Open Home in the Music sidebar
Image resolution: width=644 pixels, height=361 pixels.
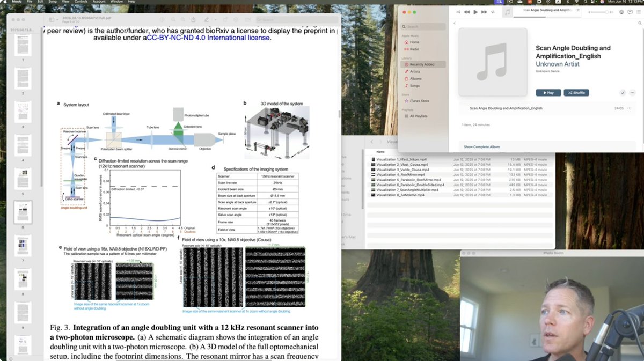pyautogui.click(x=414, y=42)
